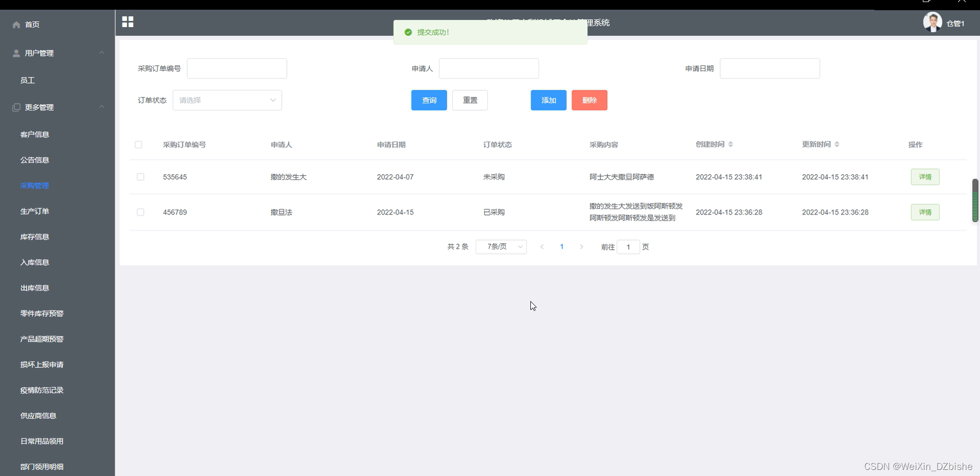Click the vertical scrollbar thumb
980x476 pixels.
pos(975,200)
